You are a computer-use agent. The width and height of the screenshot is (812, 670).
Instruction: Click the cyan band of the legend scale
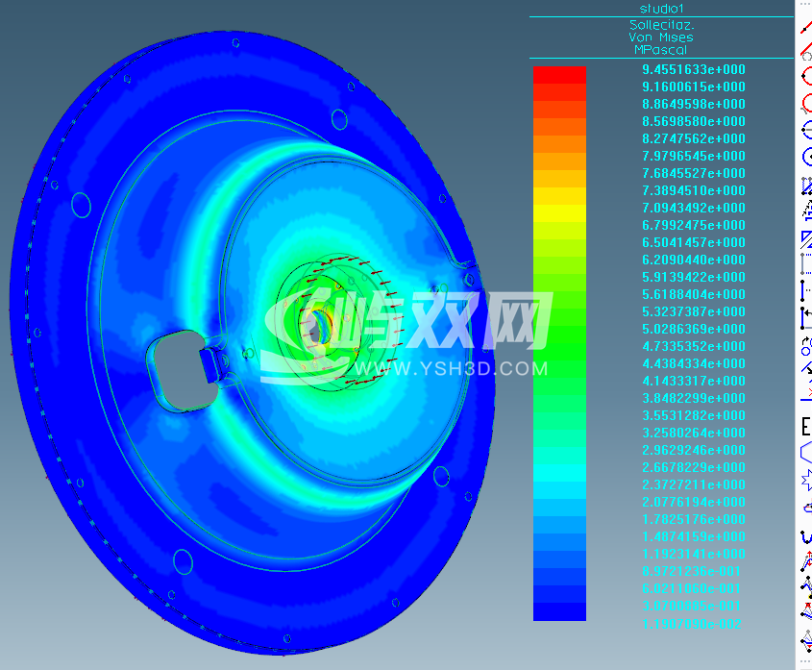[x=559, y=473]
